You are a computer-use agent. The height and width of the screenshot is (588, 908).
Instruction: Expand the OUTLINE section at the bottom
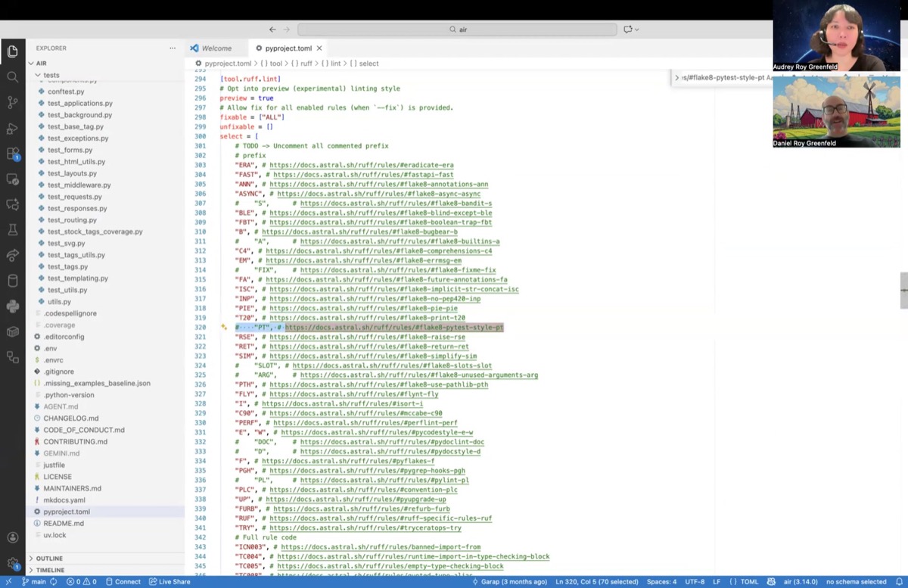pos(48,558)
